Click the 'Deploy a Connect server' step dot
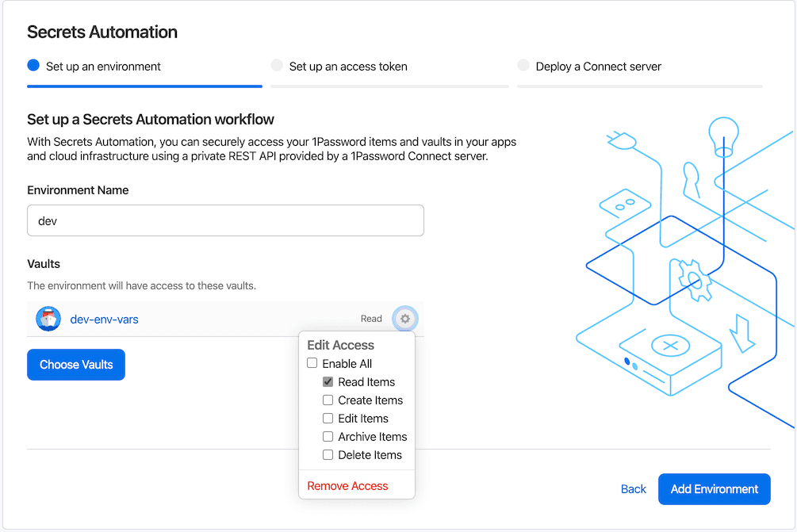The image size is (797, 532). pos(523,66)
